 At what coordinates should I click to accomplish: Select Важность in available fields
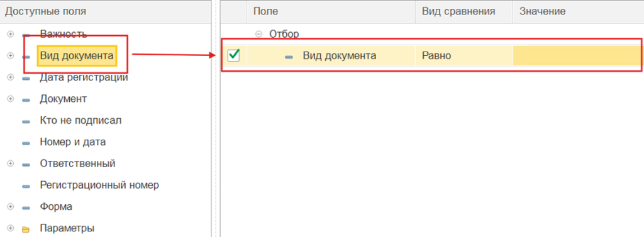coord(64,34)
